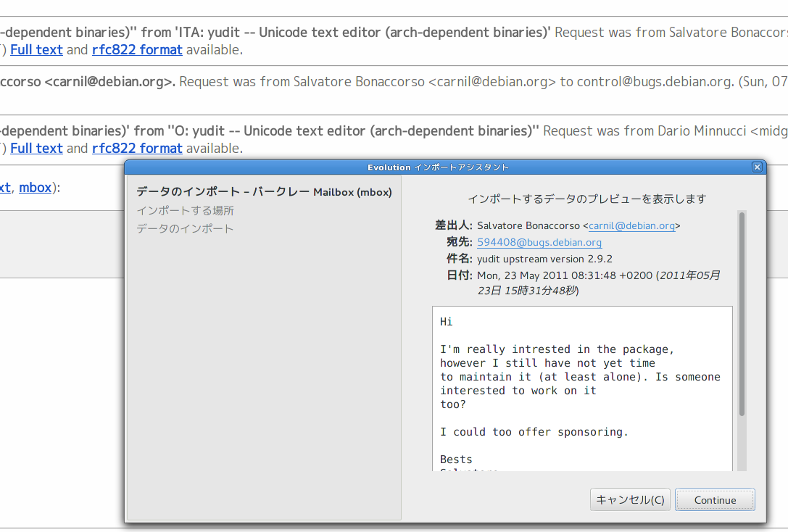Click the preview pane vertical scrollbar
This screenshot has width=788, height=532.
tap(742, 341)
